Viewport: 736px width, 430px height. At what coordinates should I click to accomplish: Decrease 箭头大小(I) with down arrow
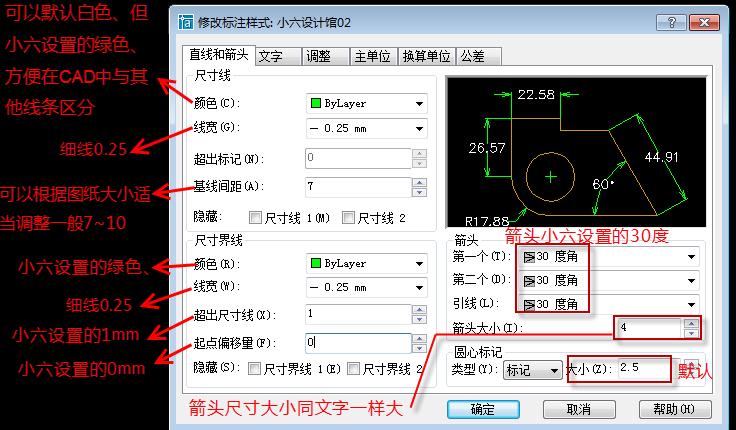[x=691, y=333]
